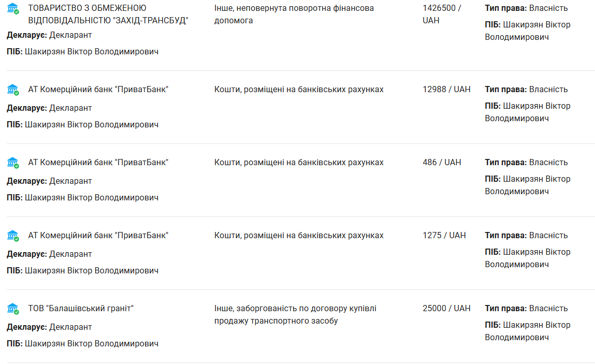Select the 1426500 / UAH amount

pos(441,14)
